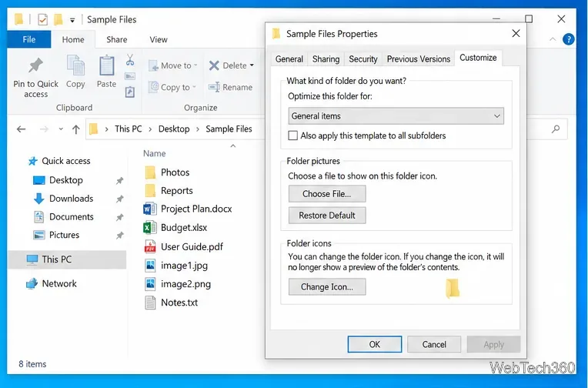Switch to the View ribbon tab
The image size is (588, 388).
(x=159, y=39)
